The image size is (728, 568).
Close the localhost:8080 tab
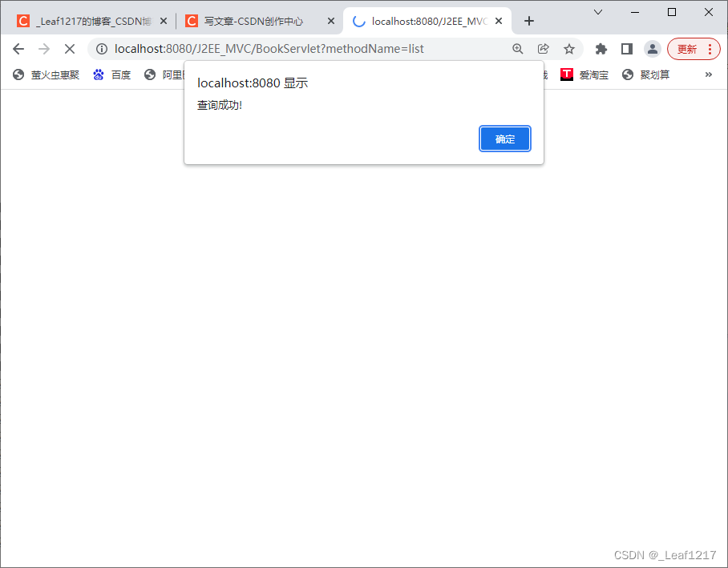click(499, 22)
